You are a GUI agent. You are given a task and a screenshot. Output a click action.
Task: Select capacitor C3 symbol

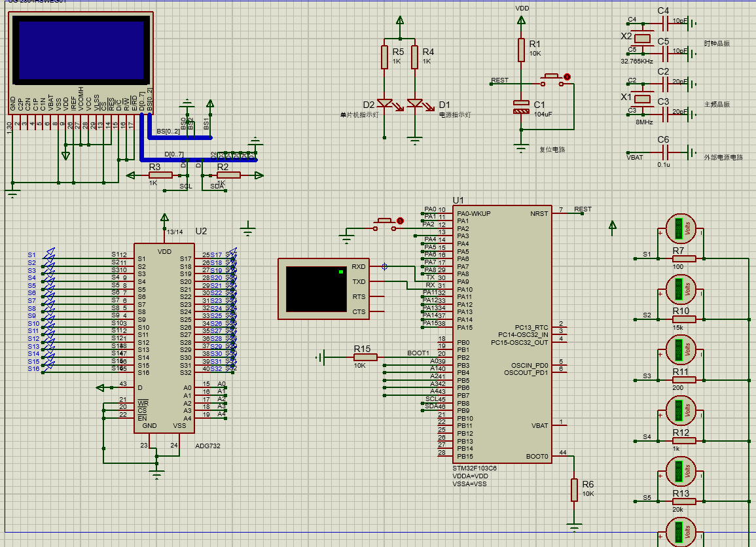click(666, 115)
